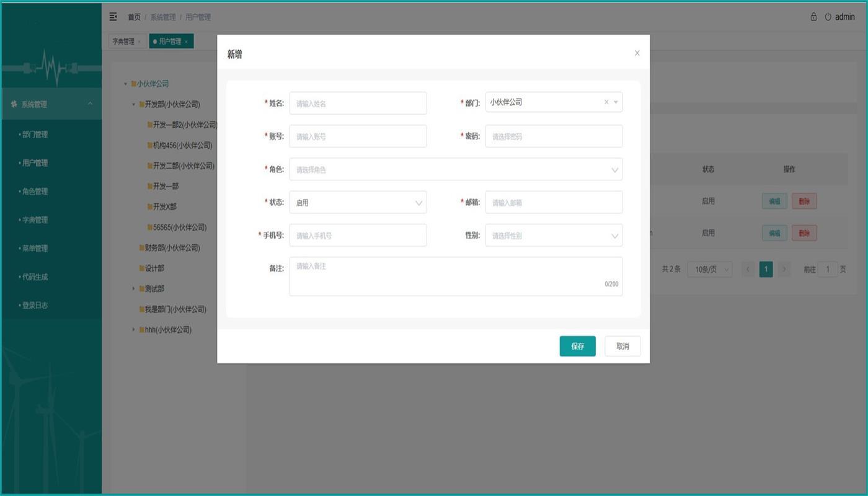Collapse the 开发部(小伙伴公司) tree node
Image resolution: width=868 pixels, height=496 pixels.
pos(133,105)
